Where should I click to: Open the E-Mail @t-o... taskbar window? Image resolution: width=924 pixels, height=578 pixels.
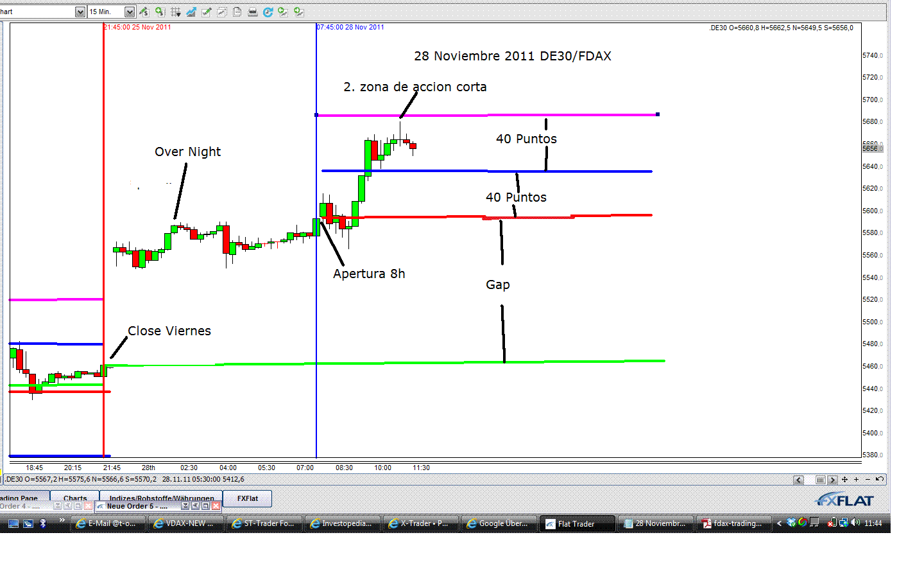point(108,523)
